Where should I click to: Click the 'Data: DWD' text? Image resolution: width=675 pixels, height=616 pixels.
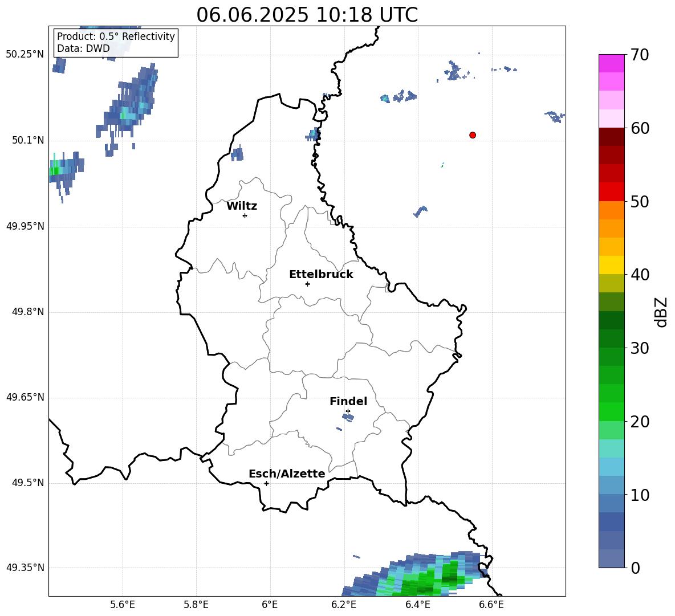(x=83, y=48)
